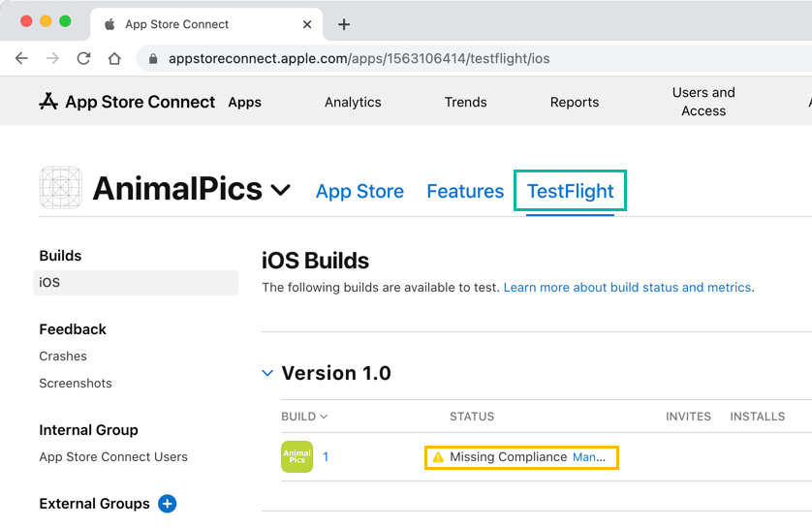Viewport: 812px width, 528px height.
Task: Click the App Store Connect logo icon
Action: 48,102
